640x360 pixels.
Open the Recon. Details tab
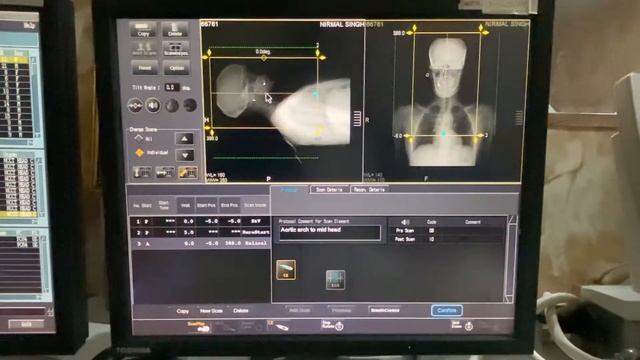point(369,189)
